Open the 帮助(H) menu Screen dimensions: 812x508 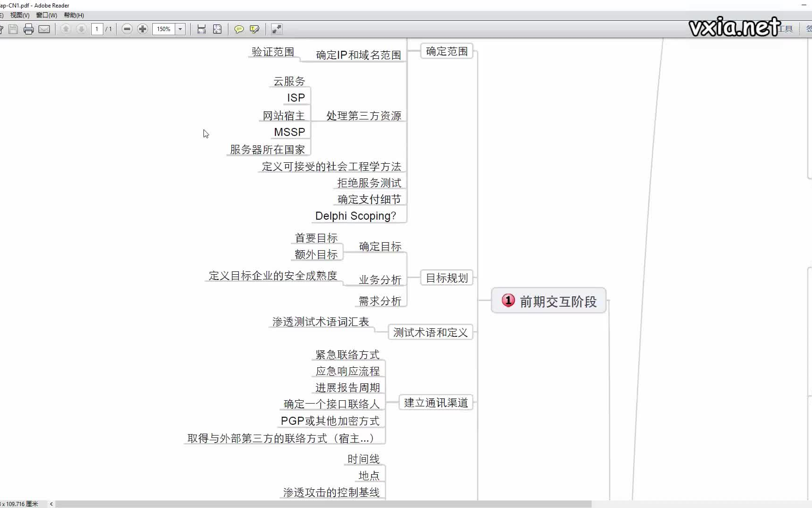pos(74,15)
